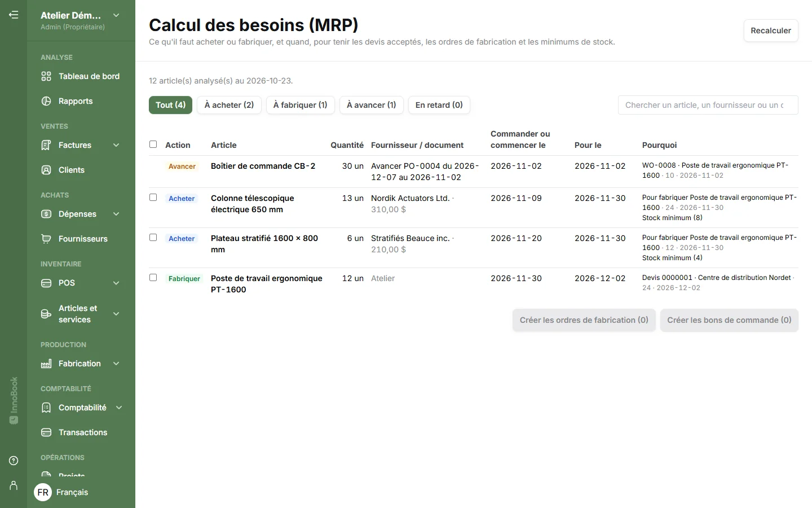
Task: Focus the article or supplier search field
Action: tap(708, 105)
